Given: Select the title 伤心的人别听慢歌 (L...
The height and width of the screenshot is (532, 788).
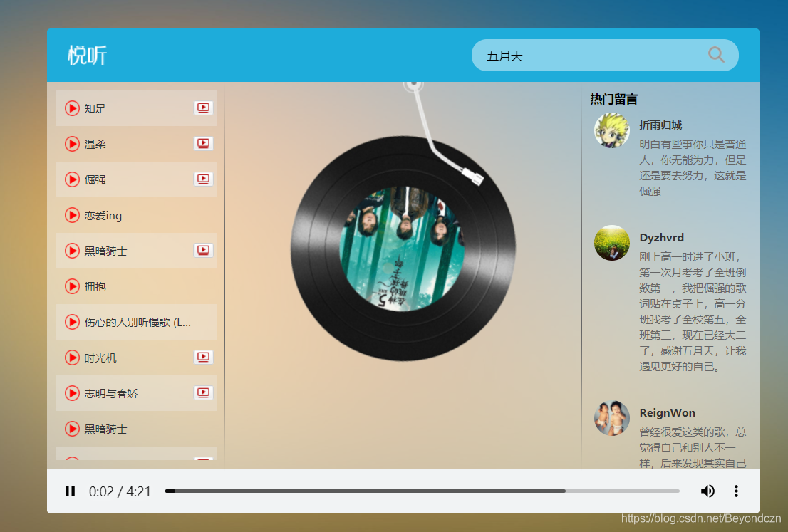Looking at the screenshot, I should [x=138, y=323].
